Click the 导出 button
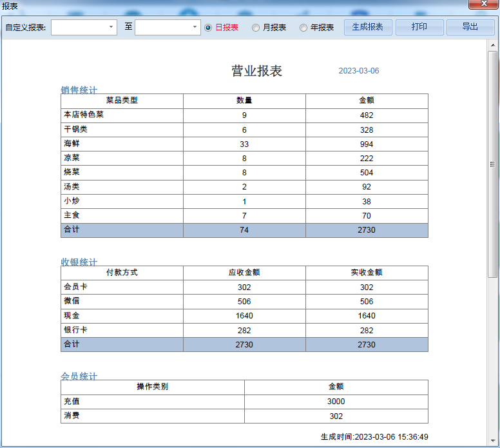This screenshot has height=448, width=500. (x=470, y=27)
